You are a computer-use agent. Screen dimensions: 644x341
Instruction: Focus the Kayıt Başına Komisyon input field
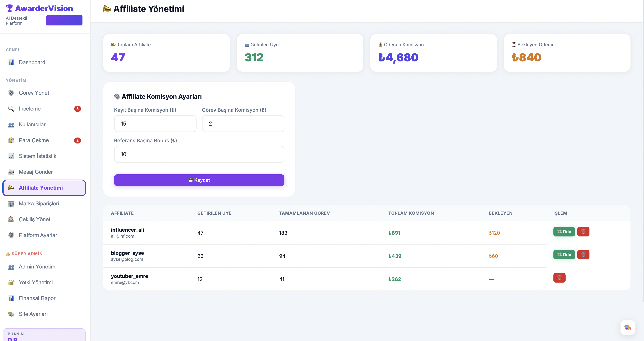(155, 124)
